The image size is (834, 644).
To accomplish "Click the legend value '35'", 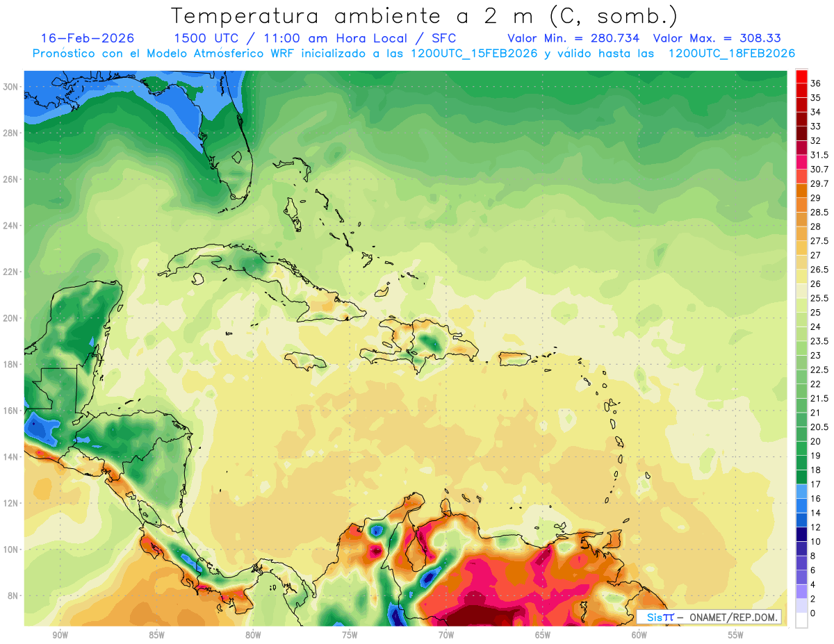I will click(x=816, y=98).
